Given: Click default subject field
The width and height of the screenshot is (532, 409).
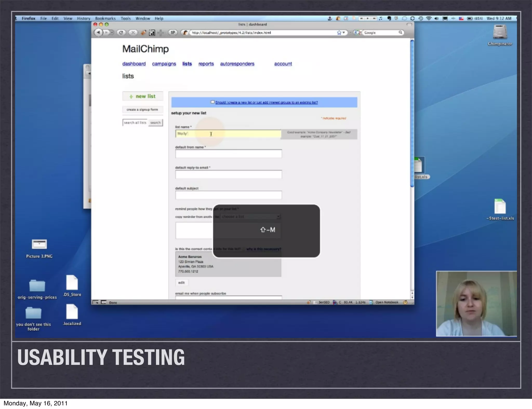Looking at the screenshot, I should pos(228,195).
